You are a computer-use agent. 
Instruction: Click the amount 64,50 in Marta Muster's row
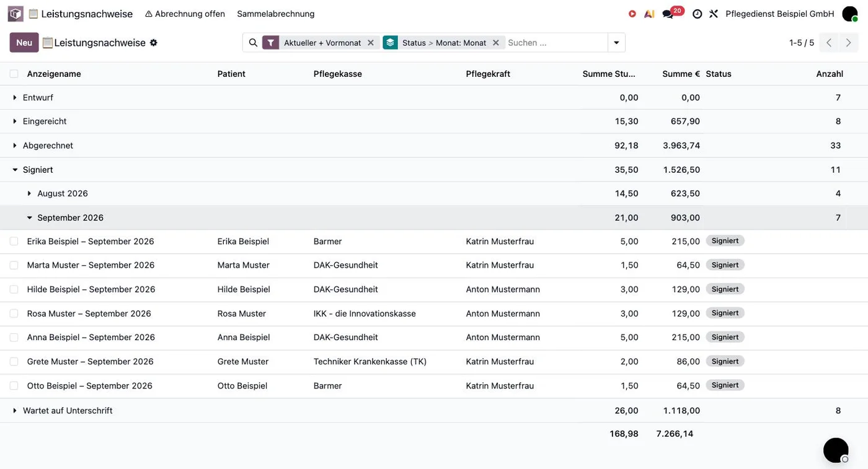click(x=688, y=265)
